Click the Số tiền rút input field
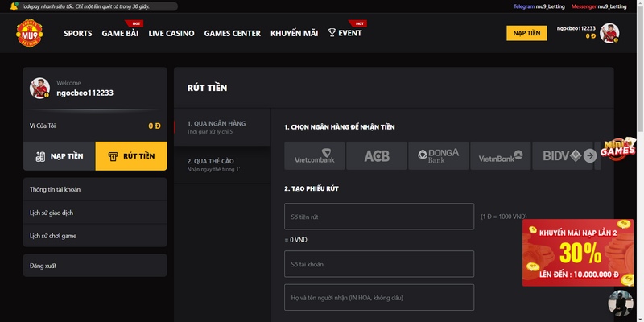Viewport: 644px width, 322px height. point(378,217)
